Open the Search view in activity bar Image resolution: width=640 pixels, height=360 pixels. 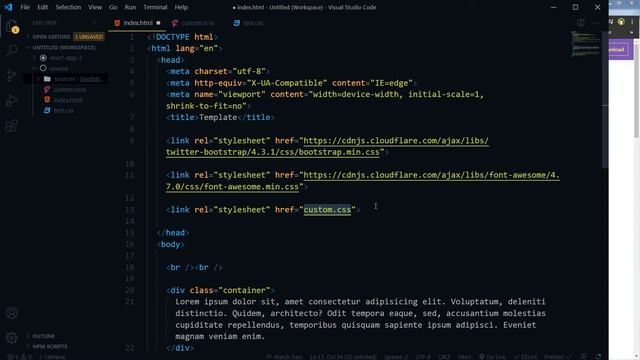click(11, 50)
